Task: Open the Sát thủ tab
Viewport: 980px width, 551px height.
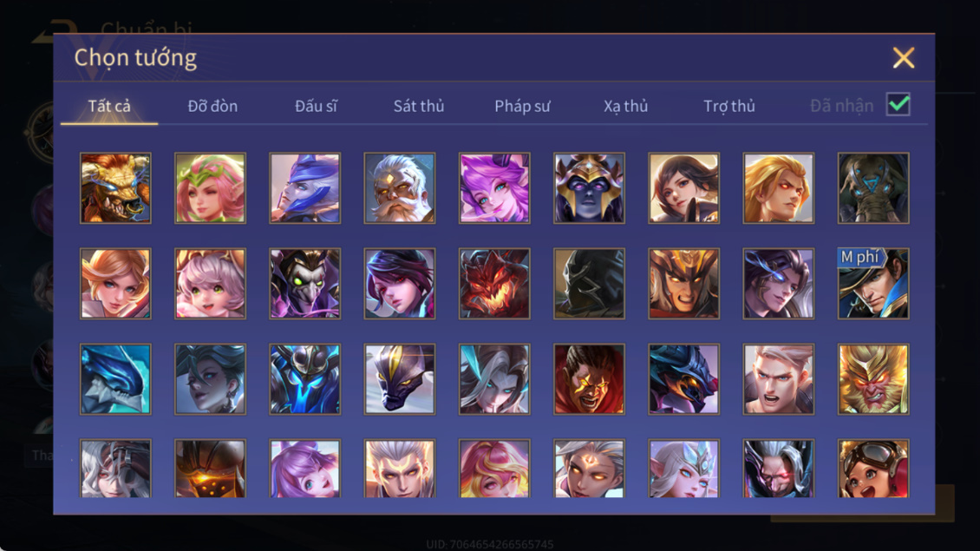Action: [x=419, y=106]
